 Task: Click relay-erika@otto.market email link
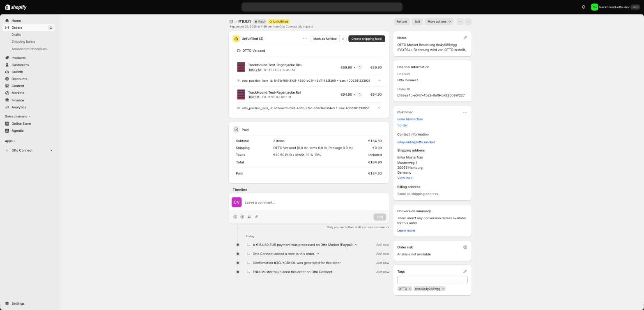416,142
